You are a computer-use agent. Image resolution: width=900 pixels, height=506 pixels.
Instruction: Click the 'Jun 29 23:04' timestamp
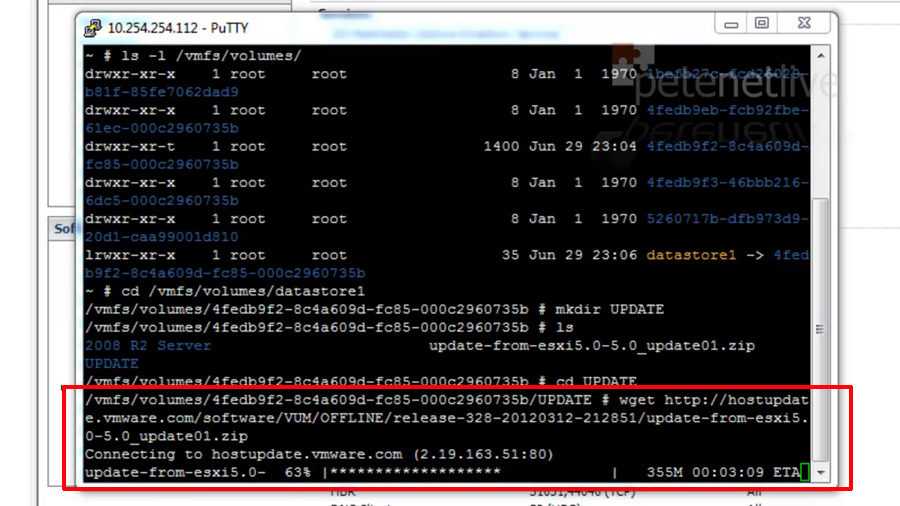(x=583, y=146)
